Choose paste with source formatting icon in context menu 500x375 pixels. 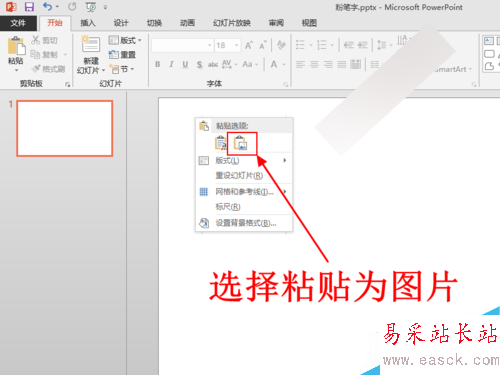pos(220,143)
